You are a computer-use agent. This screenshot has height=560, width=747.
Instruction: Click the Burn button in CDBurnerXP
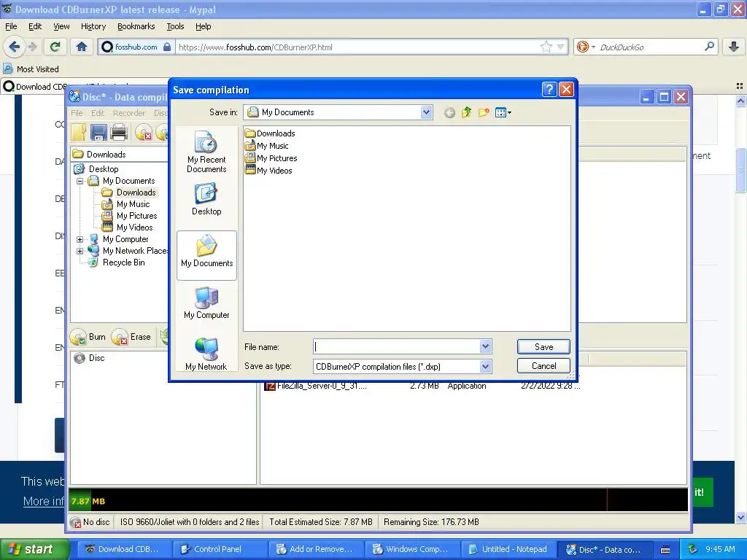coord(88,337)
